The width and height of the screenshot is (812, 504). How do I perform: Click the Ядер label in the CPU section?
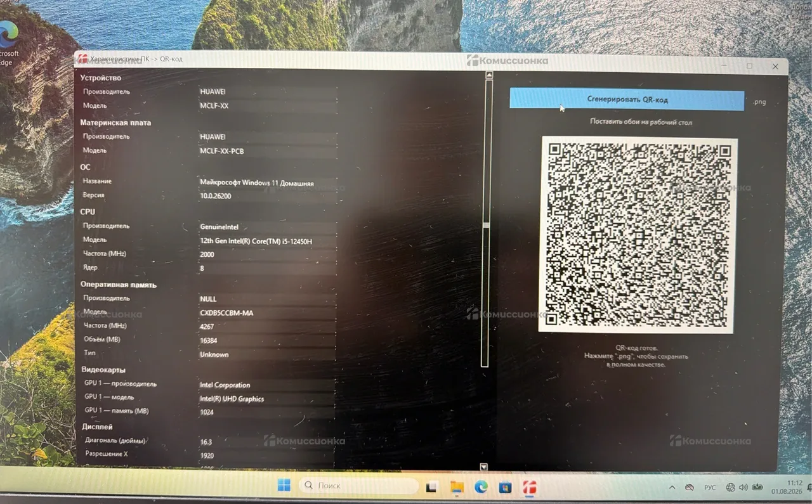(x=90, y=268)
